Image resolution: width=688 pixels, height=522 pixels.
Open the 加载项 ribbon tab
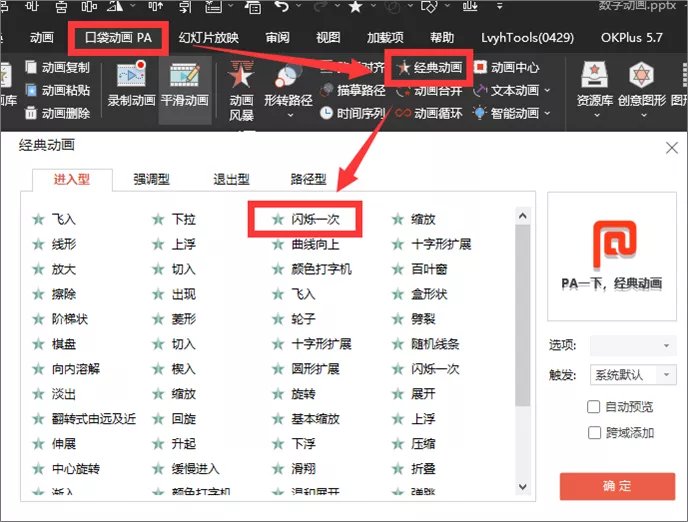click(x=385, y=38)
